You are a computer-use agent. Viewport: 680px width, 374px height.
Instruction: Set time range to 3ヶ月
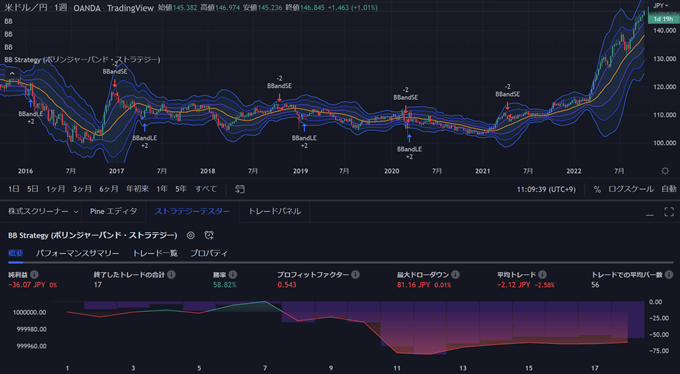[x=82, y=189]
